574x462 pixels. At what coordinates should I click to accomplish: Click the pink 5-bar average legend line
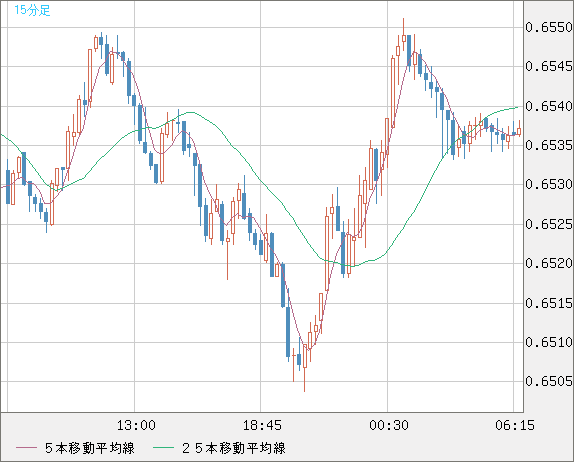[x=26, y=448]
